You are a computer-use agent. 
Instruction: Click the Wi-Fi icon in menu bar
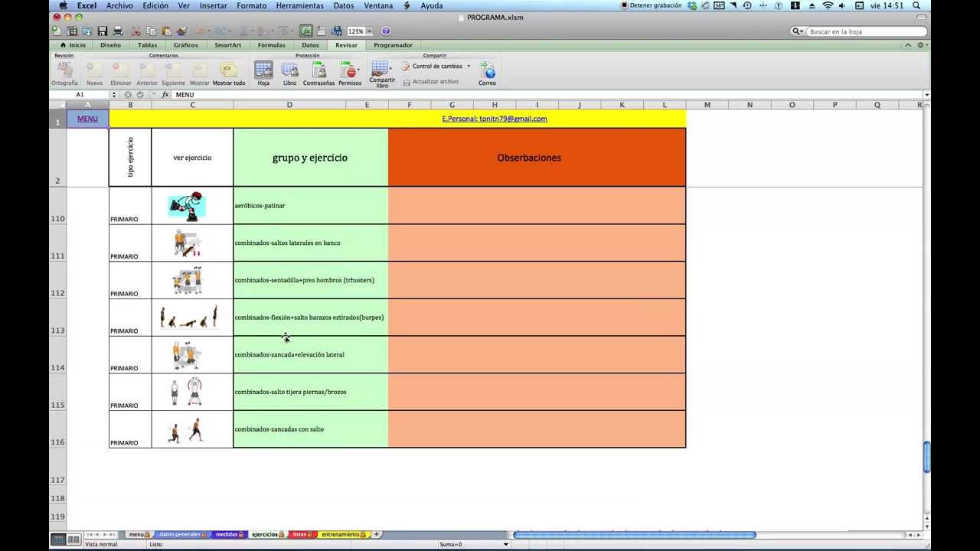pyautogui.click(x=828, y=5)
